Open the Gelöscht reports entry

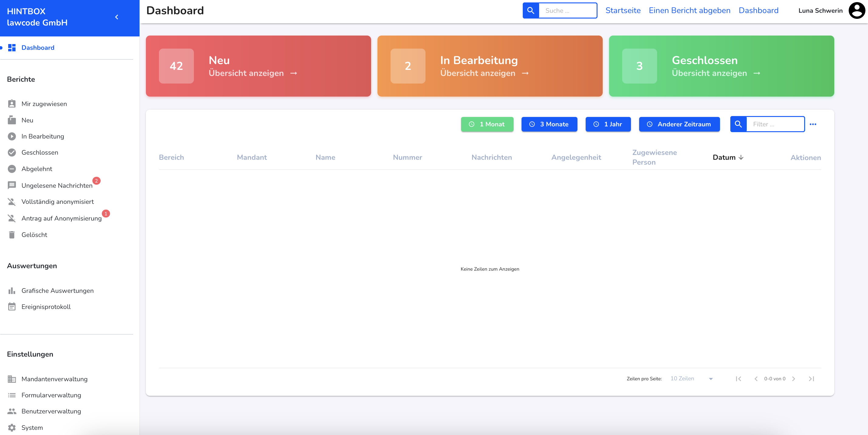coord(34,235)
